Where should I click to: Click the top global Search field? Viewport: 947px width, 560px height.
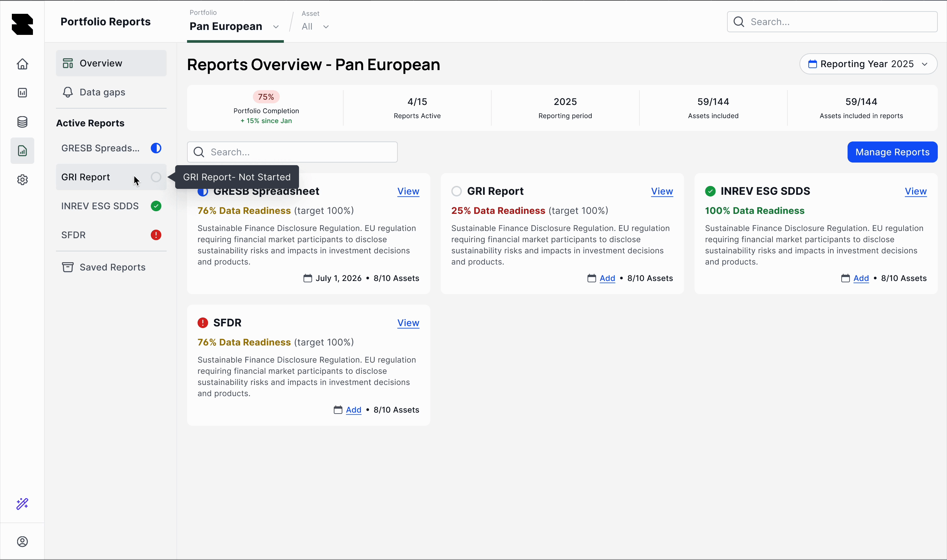tap(832, 22)
